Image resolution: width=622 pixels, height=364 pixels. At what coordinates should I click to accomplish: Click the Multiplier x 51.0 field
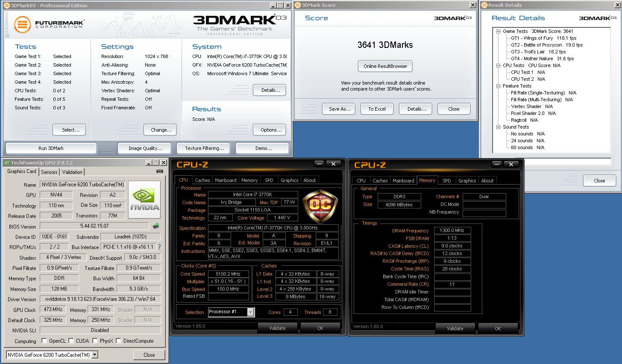(228, 282)
